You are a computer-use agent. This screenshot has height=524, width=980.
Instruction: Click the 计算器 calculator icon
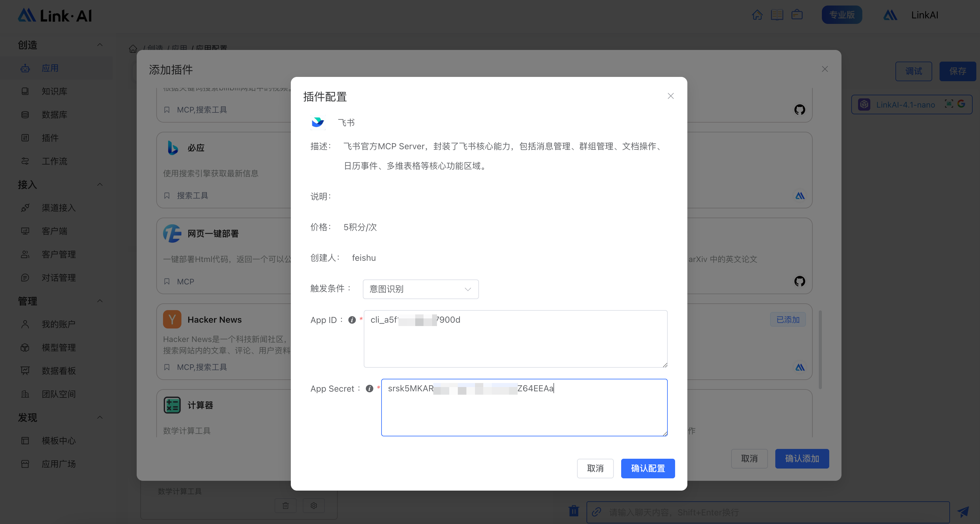coord(172,405)
